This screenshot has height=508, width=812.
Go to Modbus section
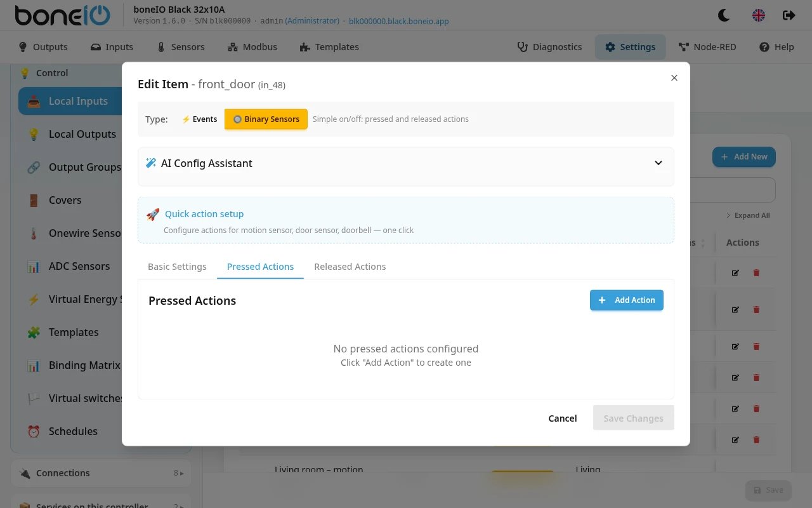pyautogui.click(x=252, y=47)
